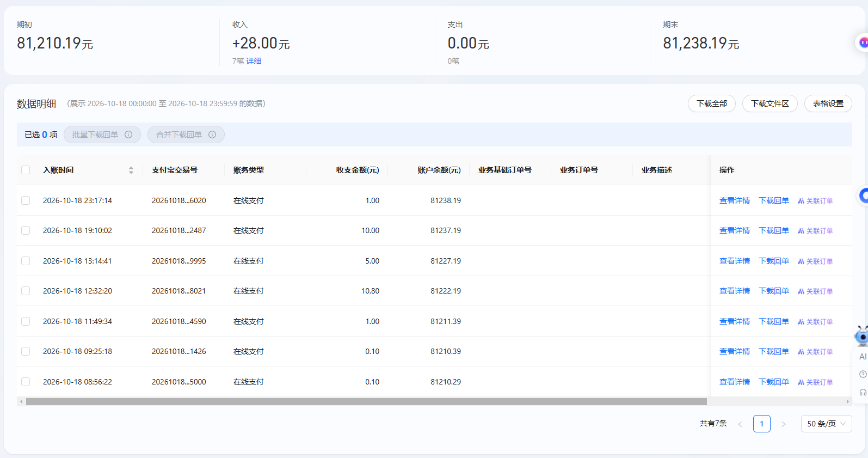Image resolution: width=868 pixels, height=458 pixels.
Task: Click 下载回单 for transaction 20261018...8021
Action: [x=774, y=291]
